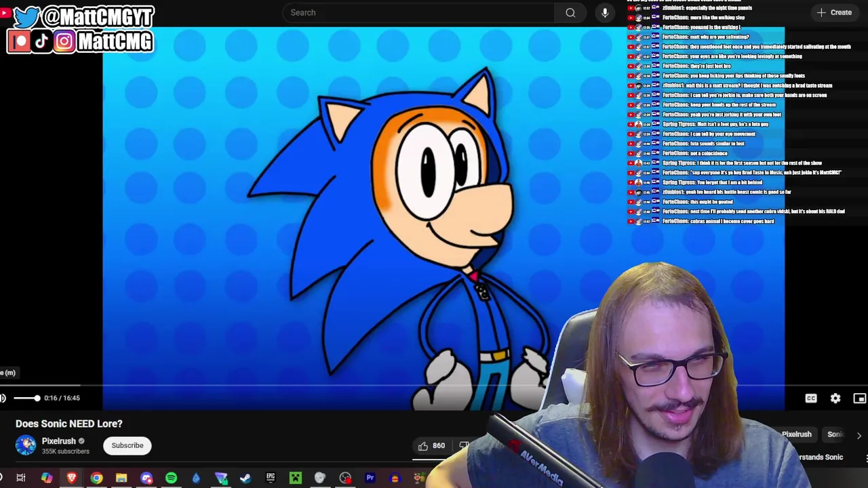The height and width of the screenshot is (488, 868).
Task: Launch Google Chrome from taskbar
Action: [96, 479]
